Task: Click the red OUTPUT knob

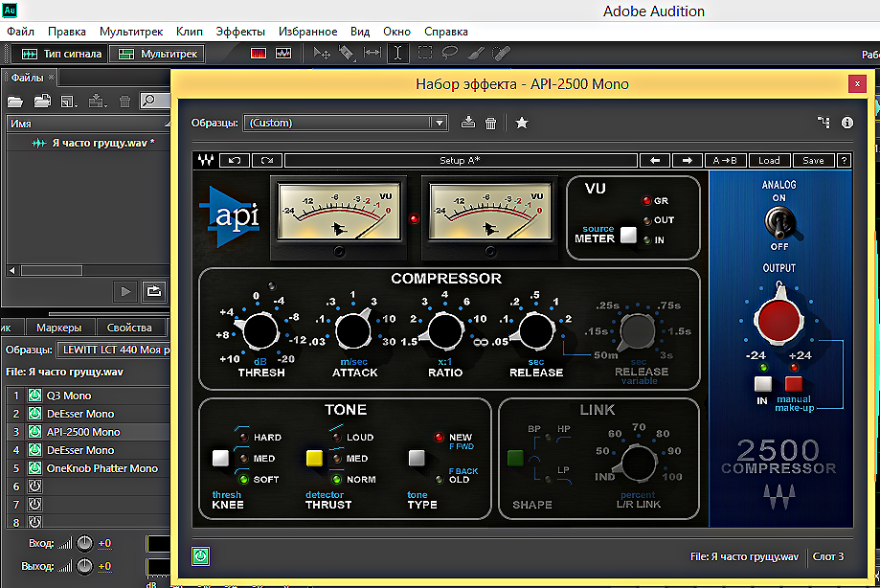Action: pos(779,321)
